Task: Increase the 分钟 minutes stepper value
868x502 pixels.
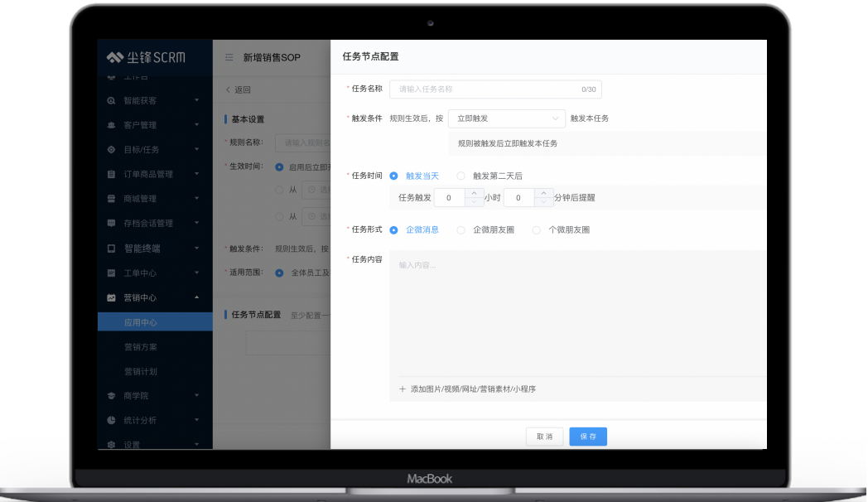Action: (x=543, y=193)
